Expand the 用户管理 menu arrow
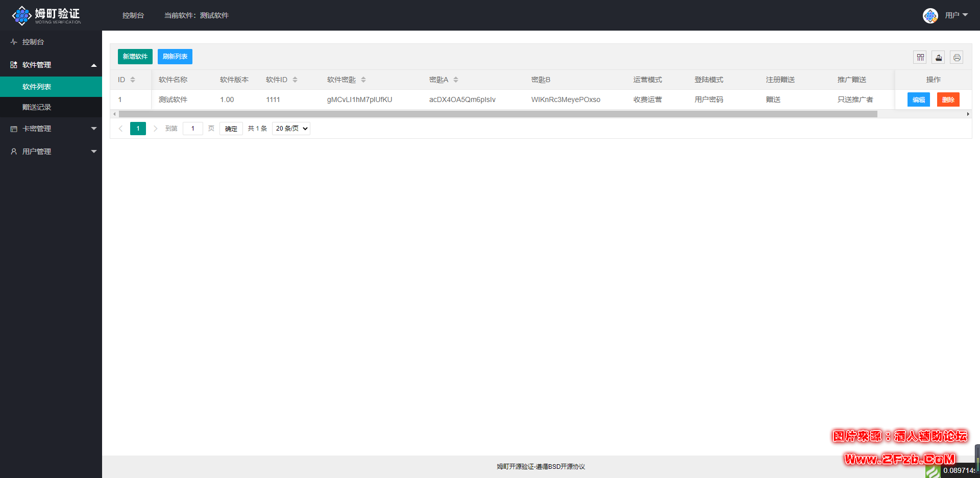Image resolution: width=980 pixels, height=478 pixels. coord(94,152)
